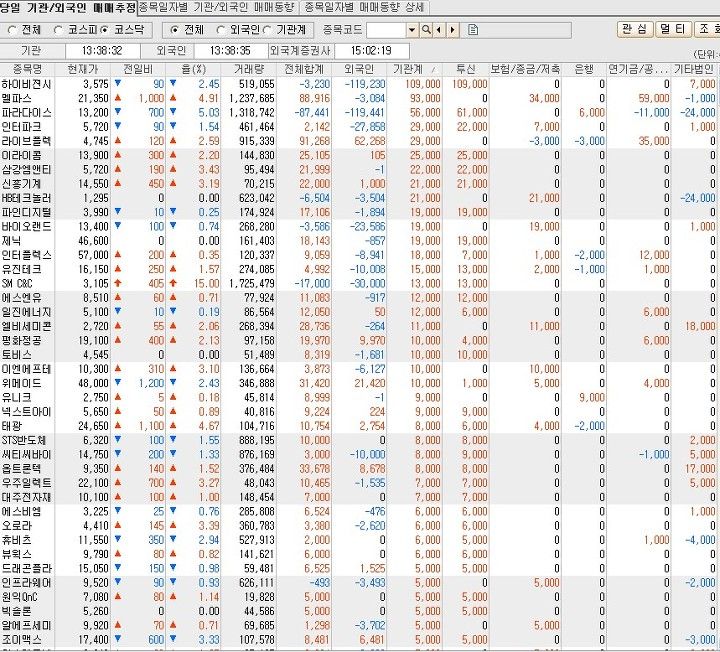Select the 하이비젼시 stock row

click(358, 84)
